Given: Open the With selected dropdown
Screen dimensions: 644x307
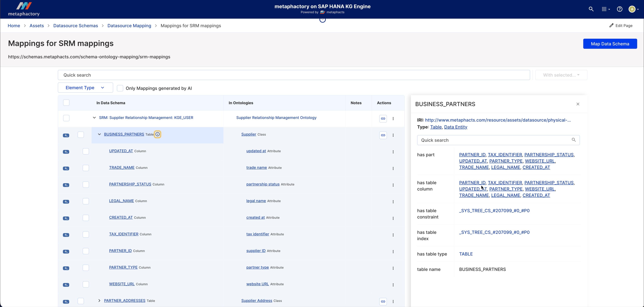Looking at the screenshot, I should pos(561,75).
